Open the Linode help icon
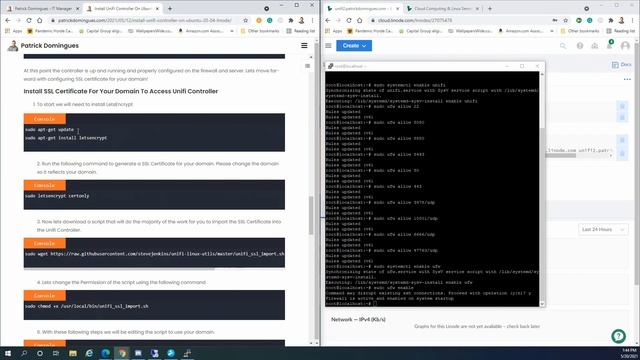 (x=580, y=46)
